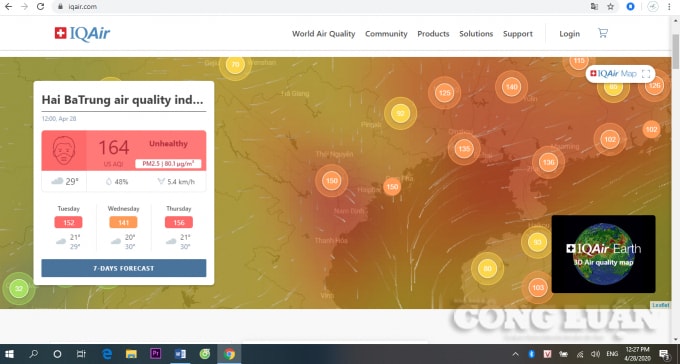The width and height of the screenshot is (680, 364).
Task: Click the IQAir logo
Action: click(x=82, y=34)
